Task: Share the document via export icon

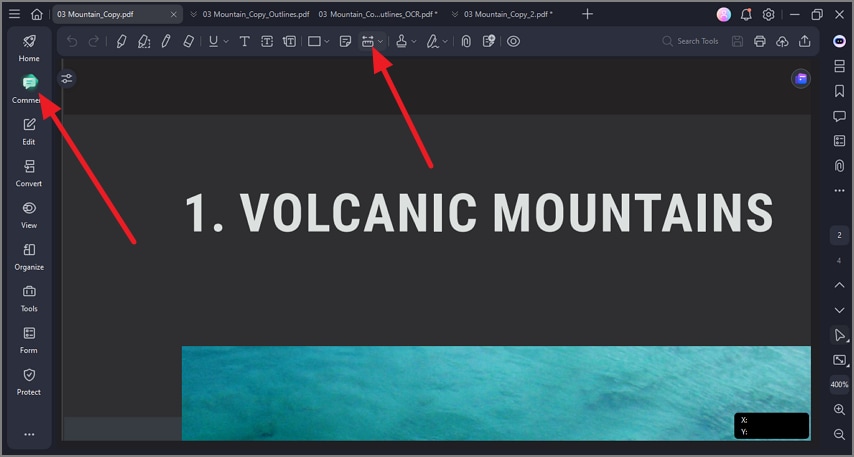Action: pyautogui.click(x=804, y=41)
